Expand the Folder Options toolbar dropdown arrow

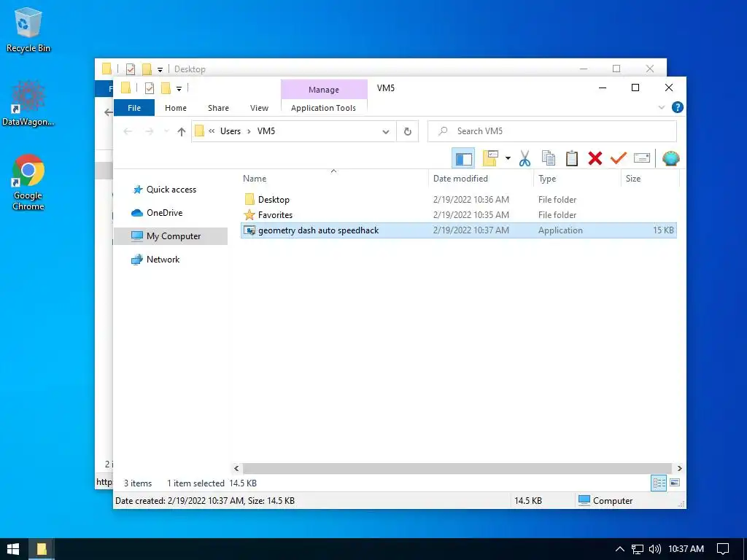pos(508,158)
